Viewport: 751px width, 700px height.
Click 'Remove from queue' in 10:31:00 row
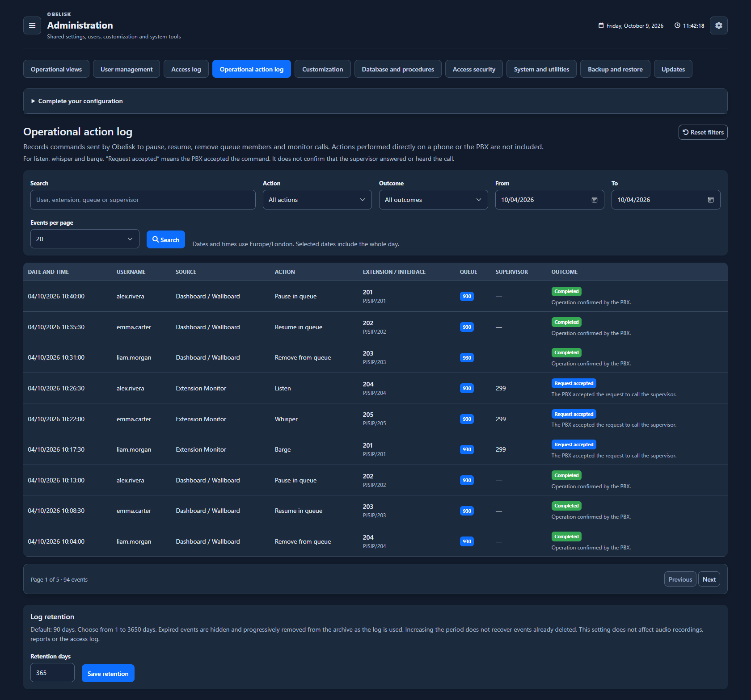click(303, 357)
